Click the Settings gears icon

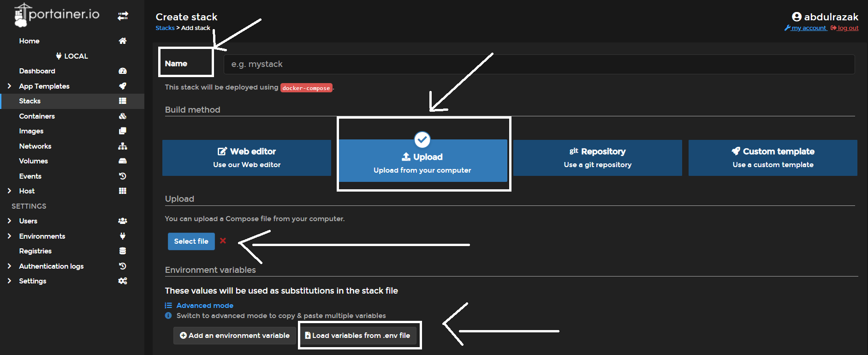pyautogui.click(x=123, y=281)
